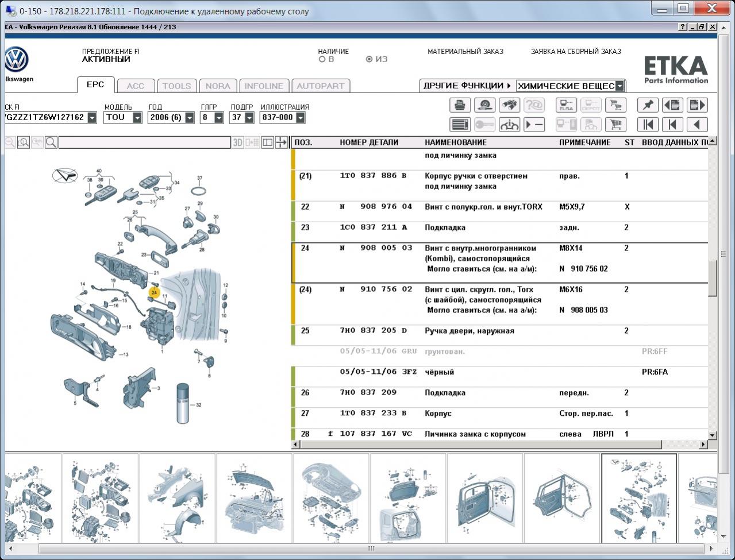Expand the ДРУГИЕ ФУНКЦИИ menu

467,86
